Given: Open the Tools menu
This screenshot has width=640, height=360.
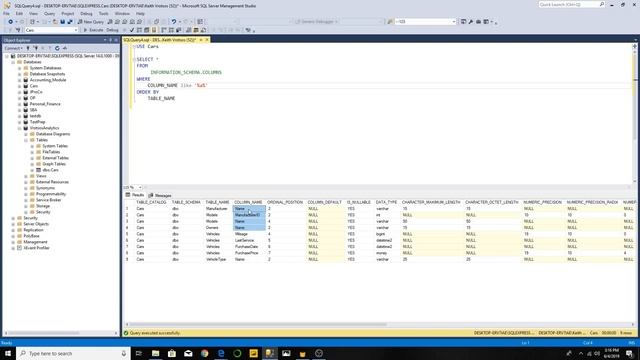Looking at the screenshot, I should (104, 13).
